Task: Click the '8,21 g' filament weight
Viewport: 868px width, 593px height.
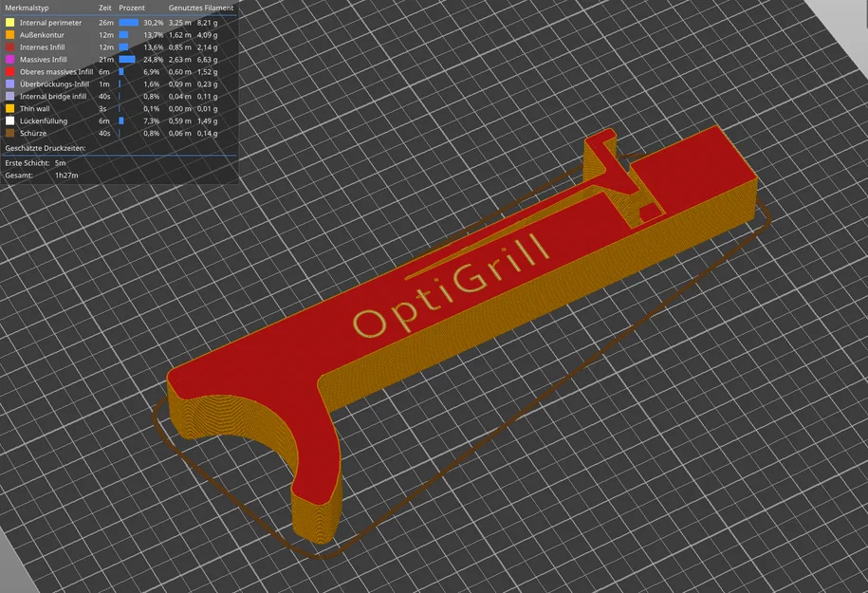Action: (x=208, y=23)
